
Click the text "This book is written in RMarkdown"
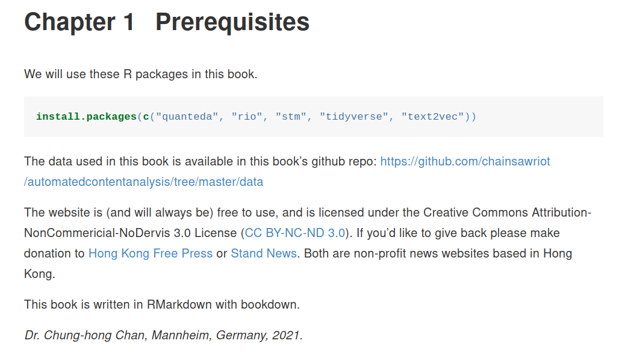(x=117, y=304)
